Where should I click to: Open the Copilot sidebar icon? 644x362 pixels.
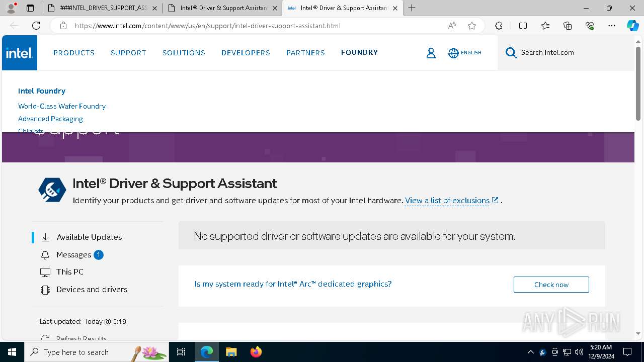tap(632, 26)
